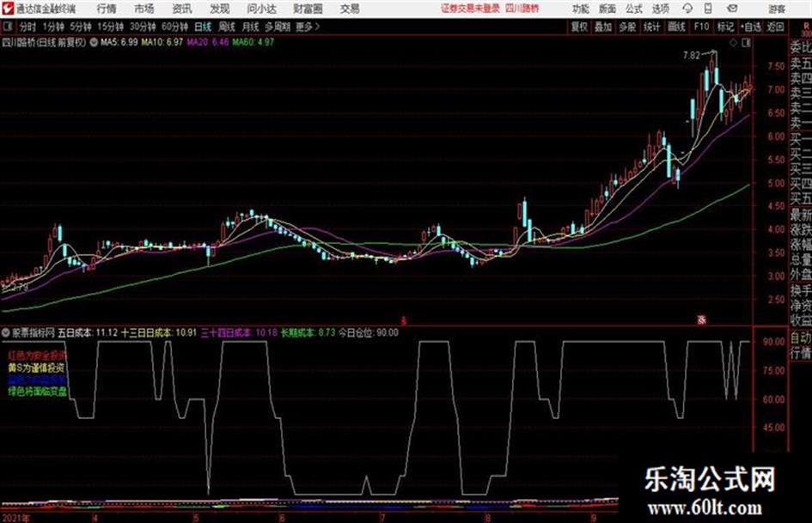Open the 交易 menu

[x=350, y=9]
